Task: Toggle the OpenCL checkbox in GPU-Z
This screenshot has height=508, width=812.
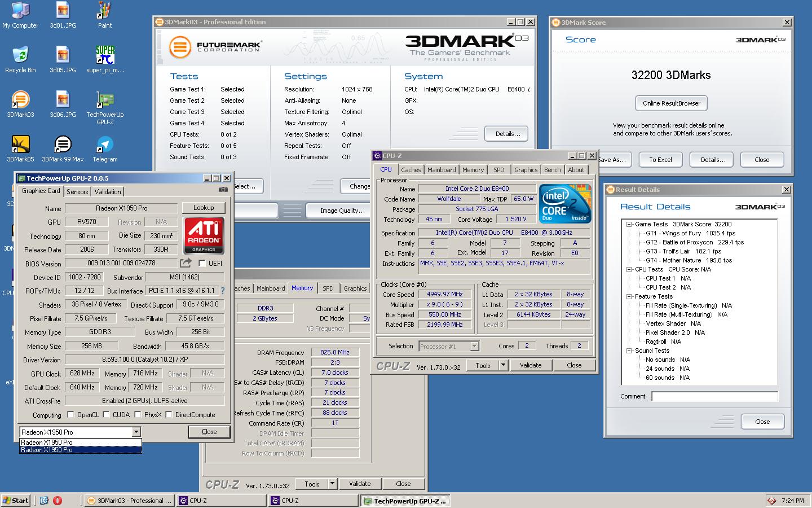Action: coord(70,415)
